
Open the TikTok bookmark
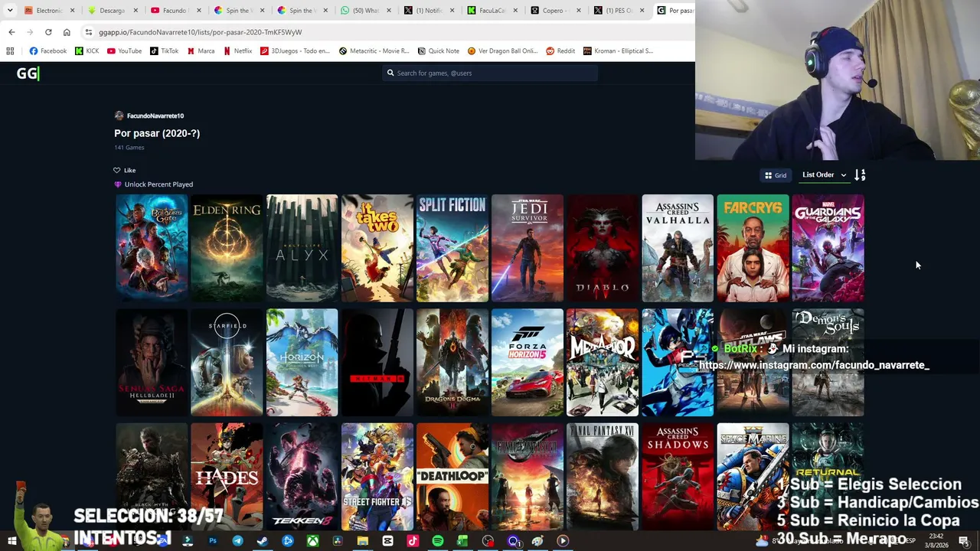(165, 51)
